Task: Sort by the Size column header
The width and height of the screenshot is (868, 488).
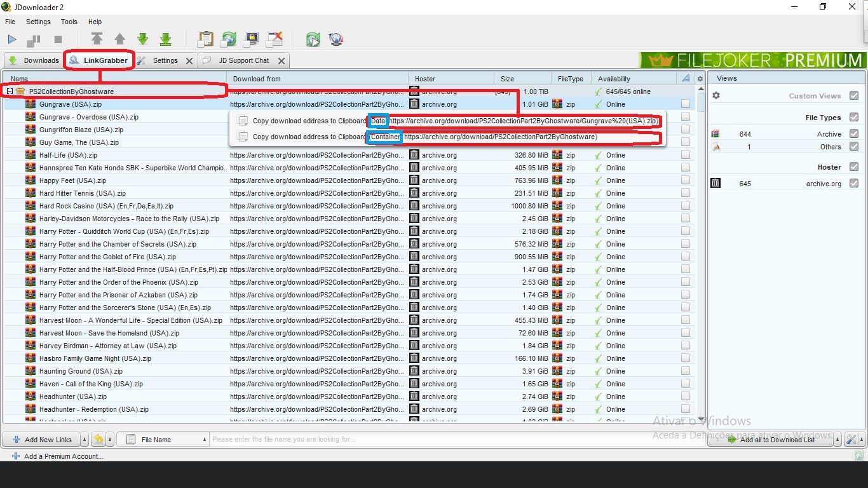Action: click(x=522, y=79)
